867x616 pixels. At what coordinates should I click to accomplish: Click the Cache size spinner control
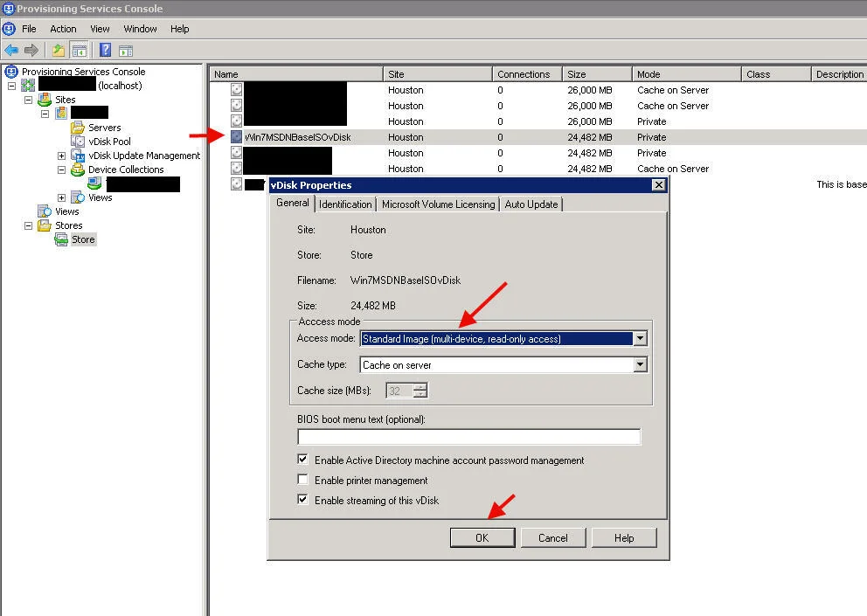pyautogui.click(x=420, y=391)
